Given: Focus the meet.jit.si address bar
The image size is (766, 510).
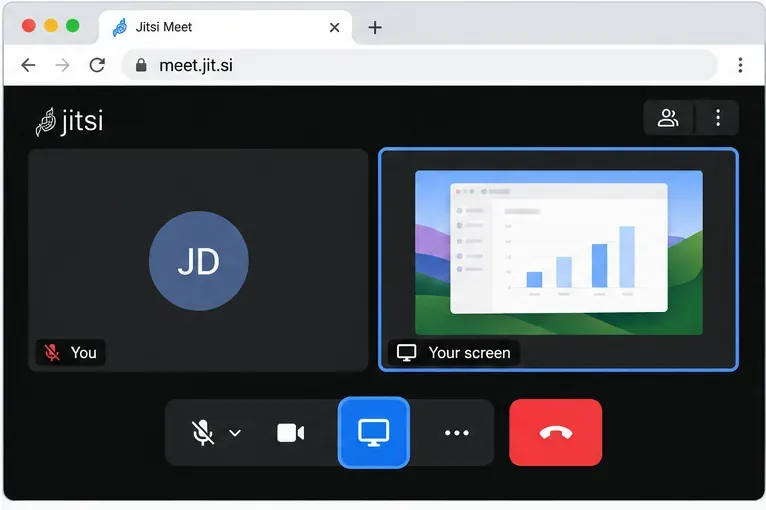Looking at the screenshot, I should click(419, 65).
